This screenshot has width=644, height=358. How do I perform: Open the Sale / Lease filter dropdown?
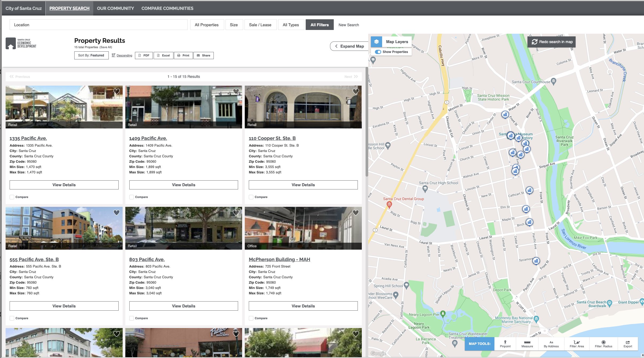260,25
